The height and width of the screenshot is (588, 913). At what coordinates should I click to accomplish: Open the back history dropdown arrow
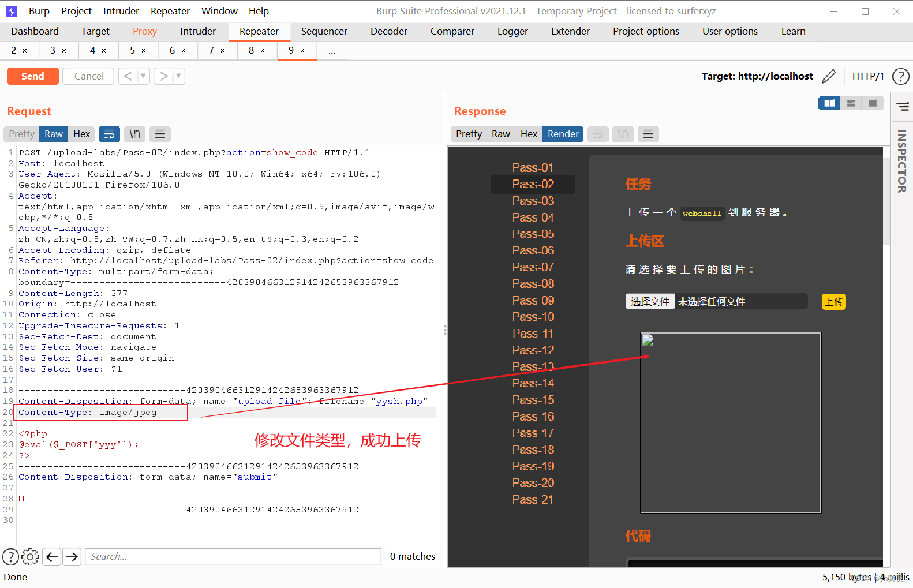pyautogui.click(x=143, y=76)
